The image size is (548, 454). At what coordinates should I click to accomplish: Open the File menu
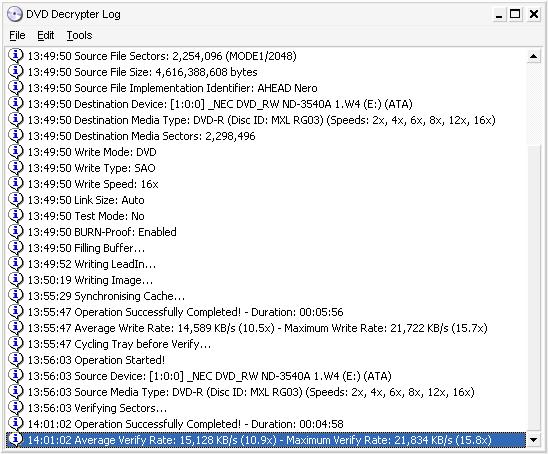(x=17, y=35)
